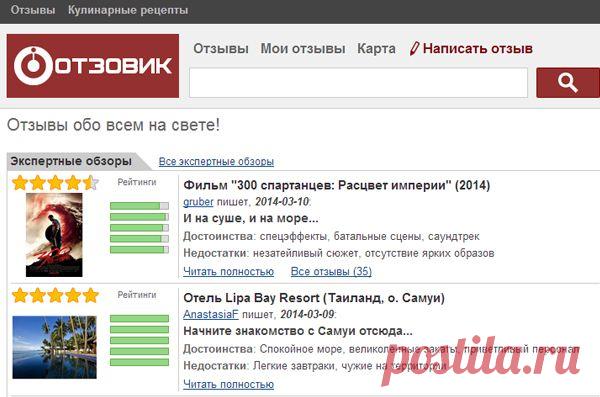
Task: Click the headline Начните знакомство с Самуи отсюда...
Action: [x=298, y=331]
